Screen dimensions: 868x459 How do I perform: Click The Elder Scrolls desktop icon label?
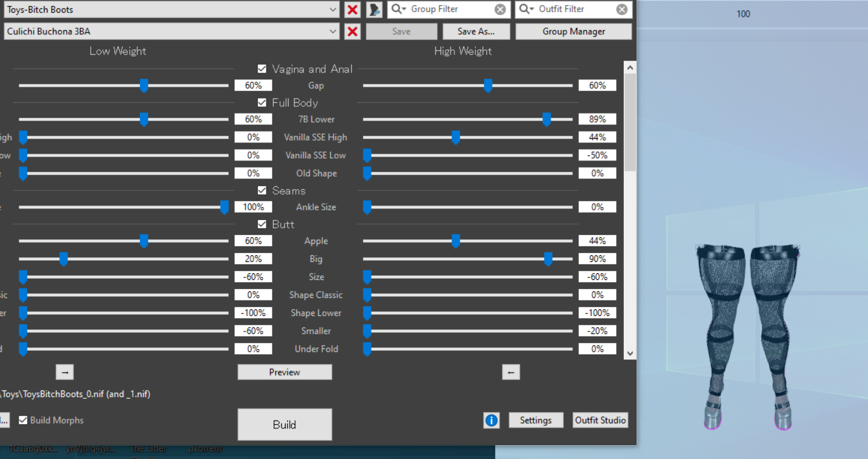pyautogui.click(x=148, y=452)
